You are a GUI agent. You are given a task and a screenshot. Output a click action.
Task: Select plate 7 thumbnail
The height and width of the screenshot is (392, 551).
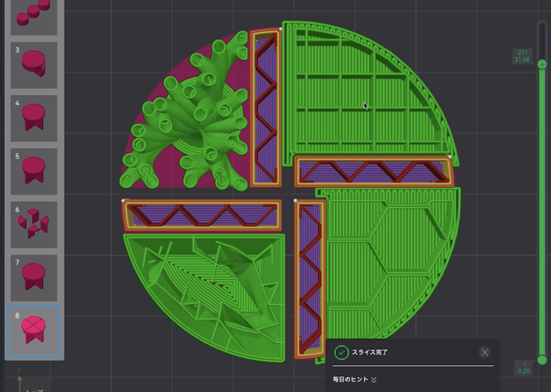coord(34,278)
